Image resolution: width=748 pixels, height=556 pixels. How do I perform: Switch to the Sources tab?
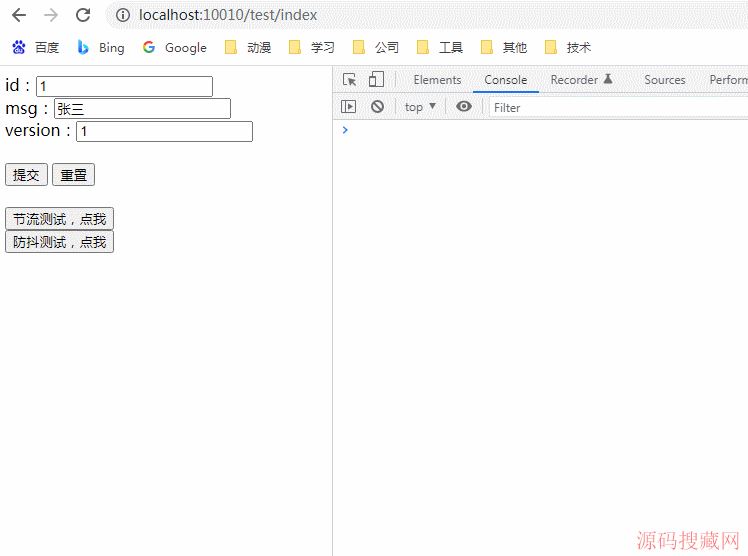(x=664, y=80)
